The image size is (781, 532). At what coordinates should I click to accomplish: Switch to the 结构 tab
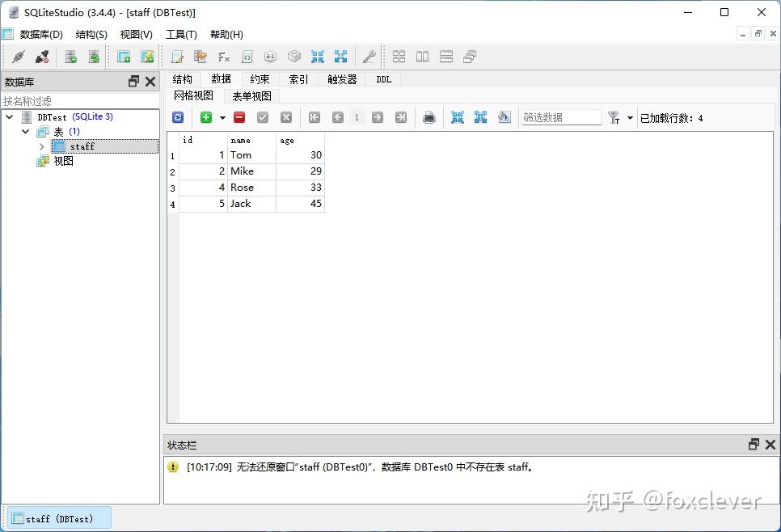click(x=182, y=79)
